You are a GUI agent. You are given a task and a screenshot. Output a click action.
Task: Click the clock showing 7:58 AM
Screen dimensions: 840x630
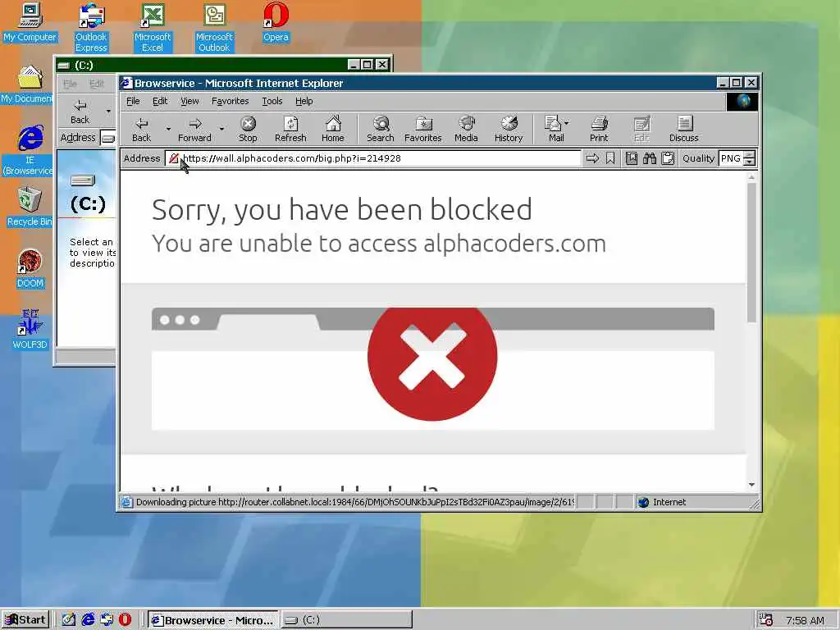tap(805, 620)
